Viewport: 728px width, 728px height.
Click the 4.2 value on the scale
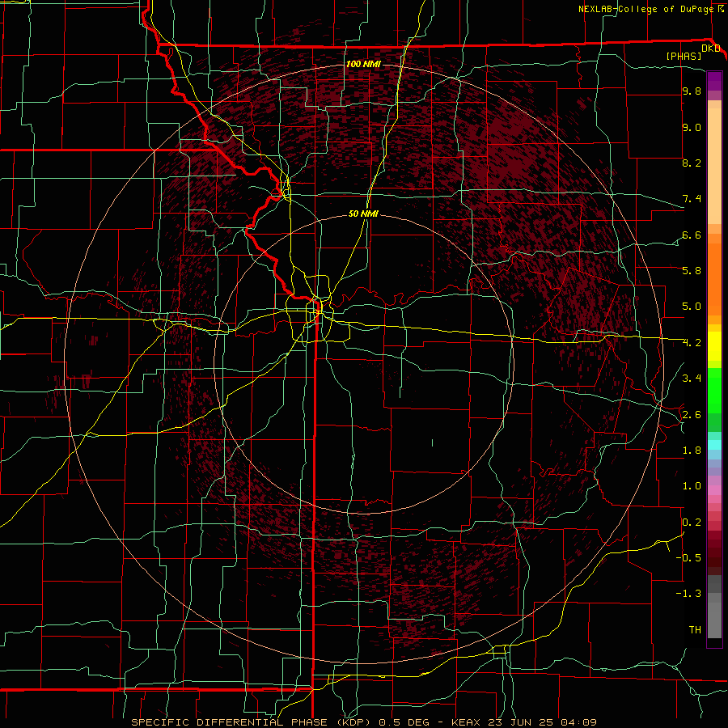[692, 343]
